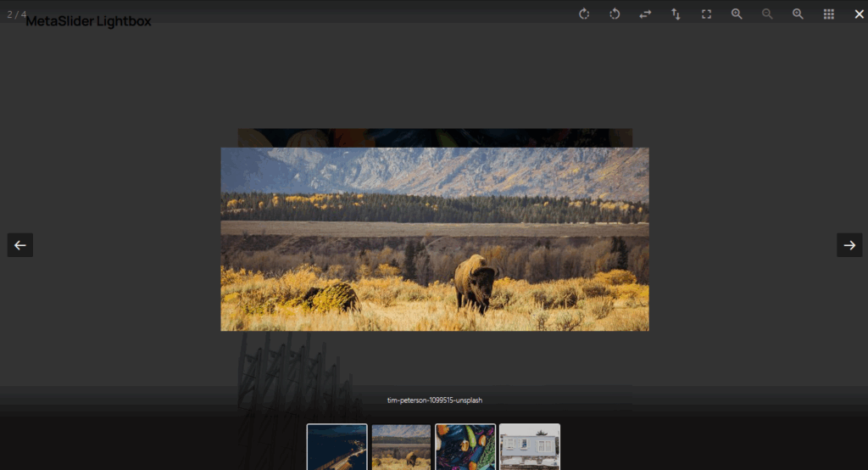Toggle the thumbnails grid icon
868x470 pixels.
(829, 14)
